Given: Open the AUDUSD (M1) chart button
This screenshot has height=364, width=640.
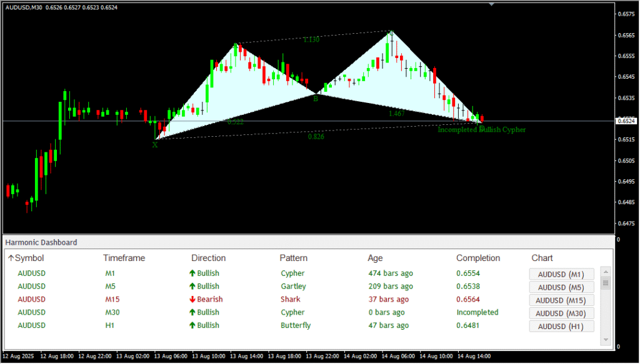Looking at the screenshot, I should point(561,274).
